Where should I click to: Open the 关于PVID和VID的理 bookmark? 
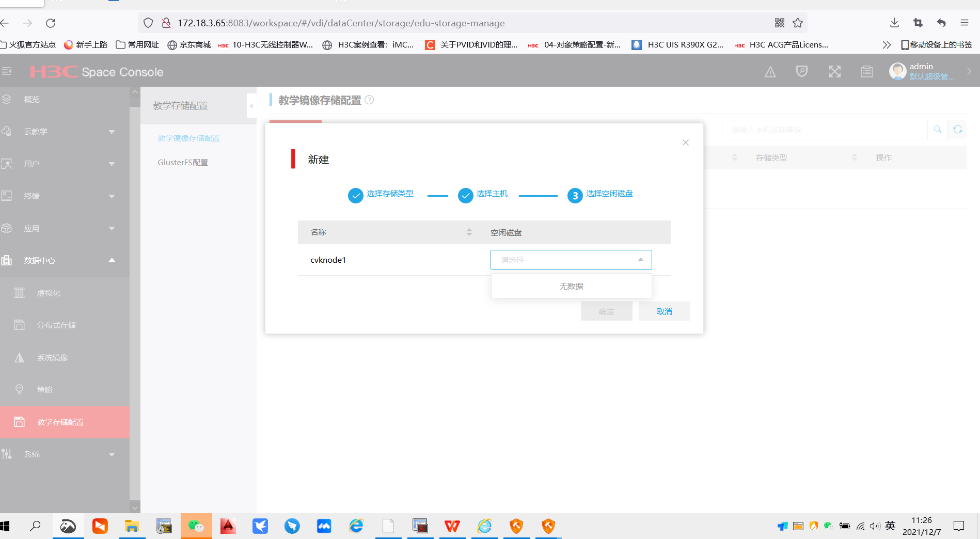471,45
